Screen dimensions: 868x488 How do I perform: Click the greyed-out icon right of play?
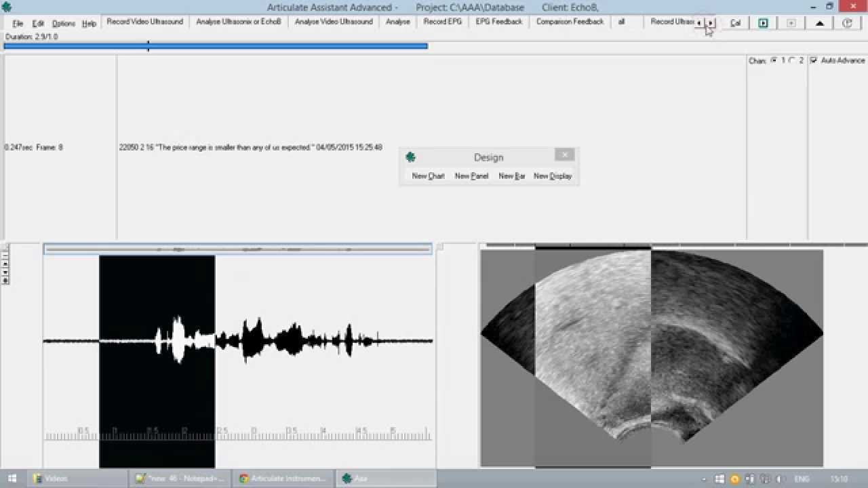[x=791, y=23]
